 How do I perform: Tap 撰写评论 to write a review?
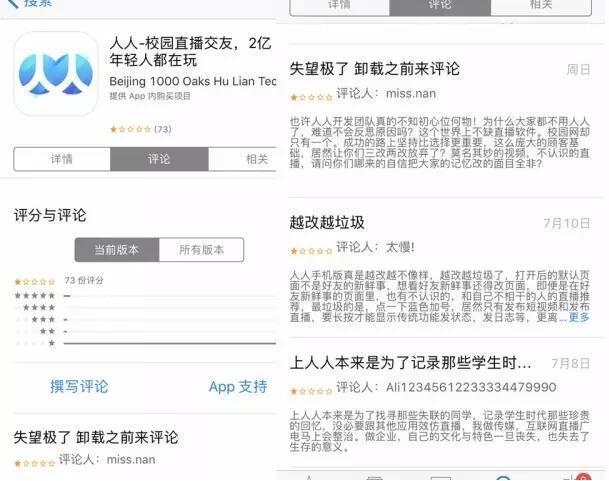[x=79, y=387]
